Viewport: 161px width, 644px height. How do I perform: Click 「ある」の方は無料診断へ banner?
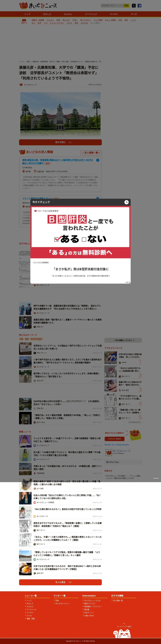tap(80, 252)
